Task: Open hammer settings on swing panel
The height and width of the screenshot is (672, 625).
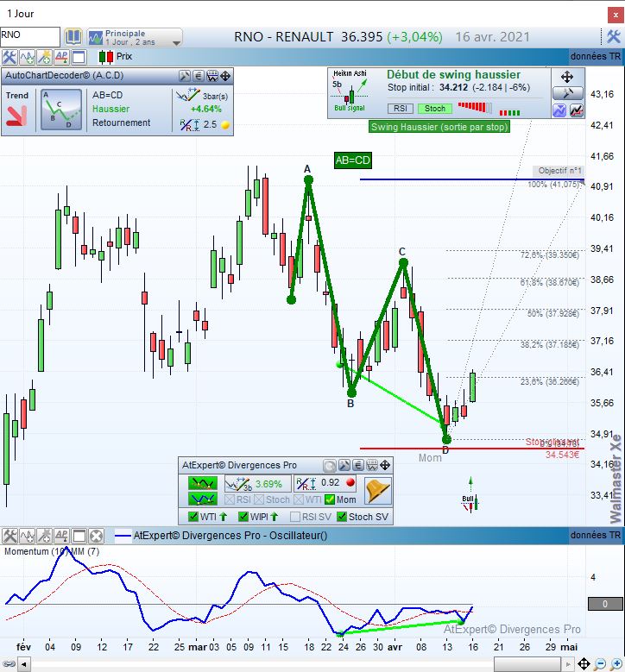Action: click(567, 93)
